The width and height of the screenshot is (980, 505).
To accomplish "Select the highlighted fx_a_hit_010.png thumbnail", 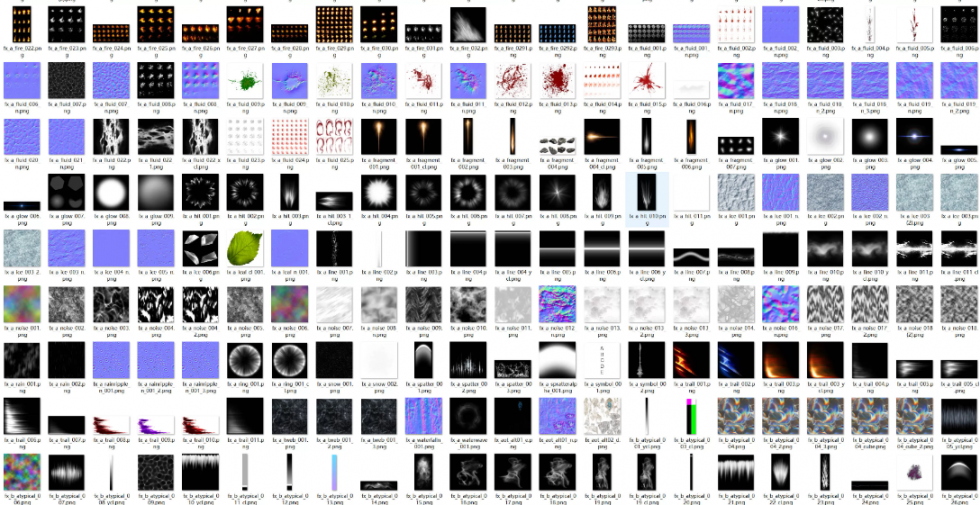I will point(647,192).
